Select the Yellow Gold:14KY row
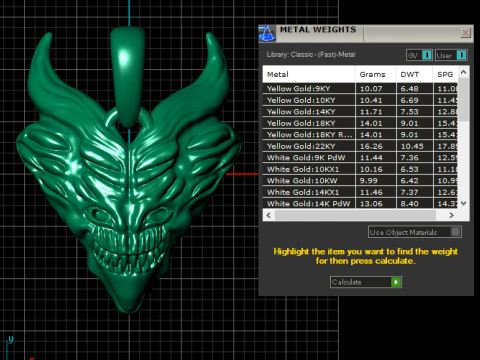 [360, 112]
